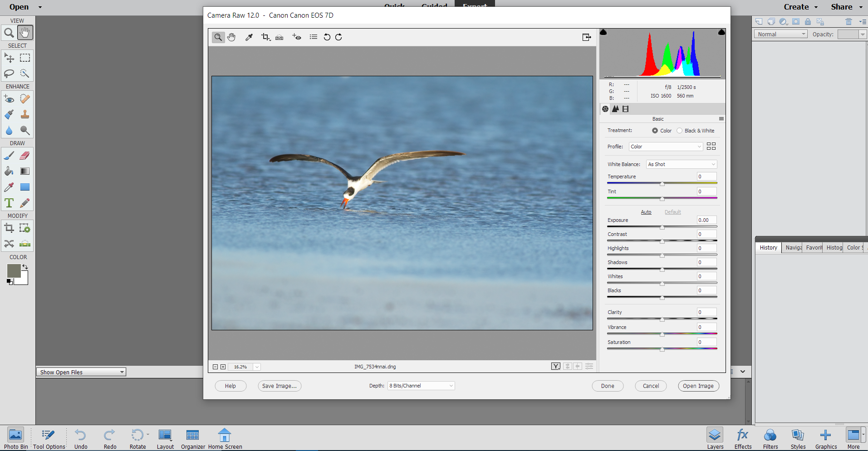This screenshot has height=451, width=868.
Task: Click the Open Image button
Action: [x=698, y=386]
